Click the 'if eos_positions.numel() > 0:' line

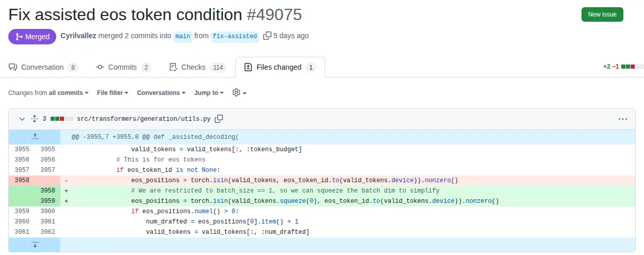pyautogui.click(x=185, y=211)
